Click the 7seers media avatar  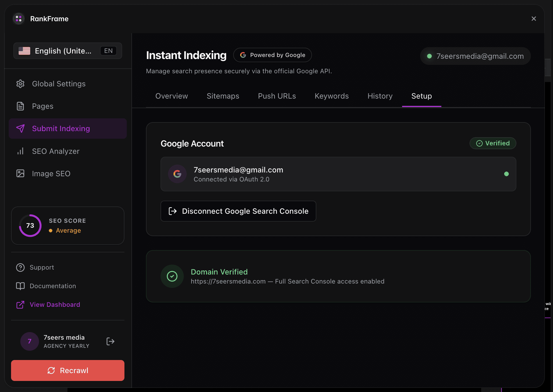[30, 341]
